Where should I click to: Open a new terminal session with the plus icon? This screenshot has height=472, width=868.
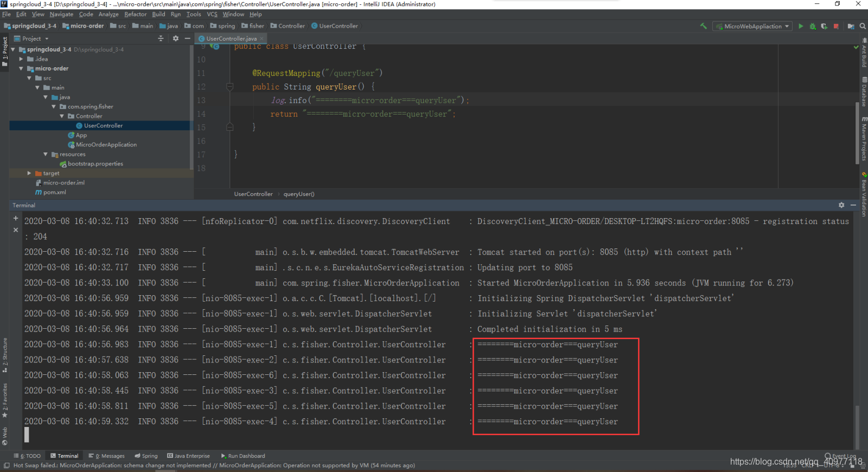pyautogui.click(x=16, y=218)
